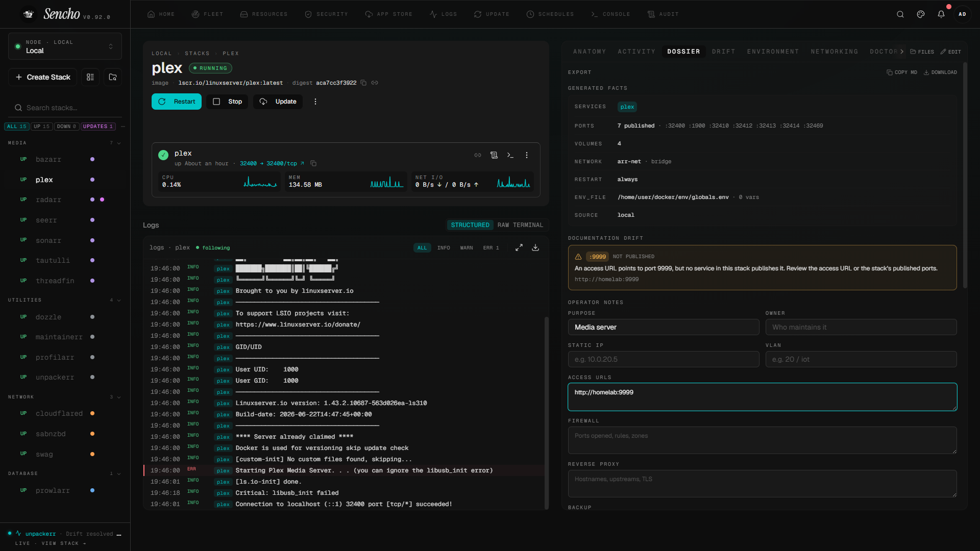Viewport: 980px width, 551px height.
Task: Show only INFO log entries
Action: click(444, 248)
